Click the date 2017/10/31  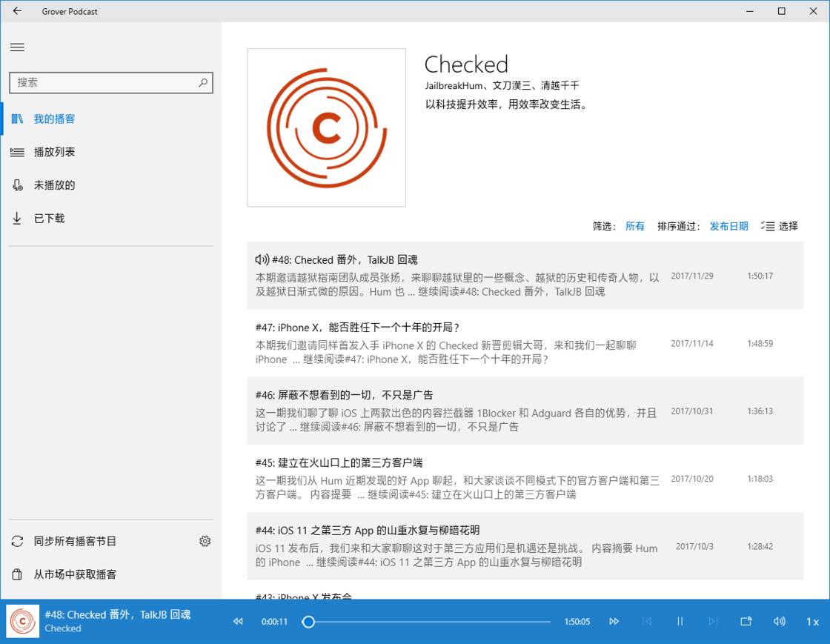[x=692, y=412]
